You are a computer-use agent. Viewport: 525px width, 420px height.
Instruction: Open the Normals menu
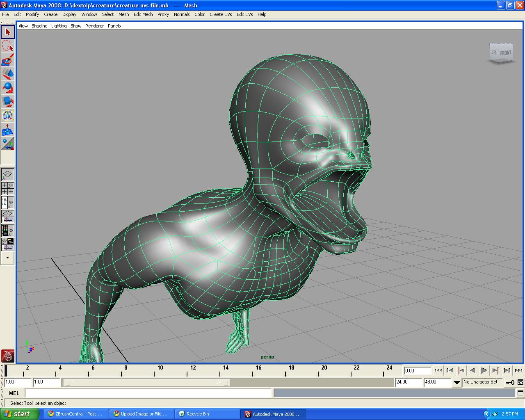click(x=182, y=14)
